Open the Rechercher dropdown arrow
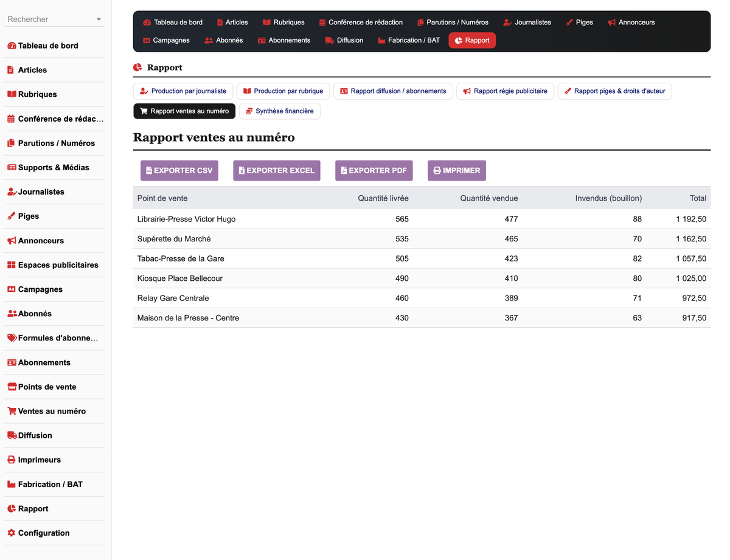 tap(99, 19)
